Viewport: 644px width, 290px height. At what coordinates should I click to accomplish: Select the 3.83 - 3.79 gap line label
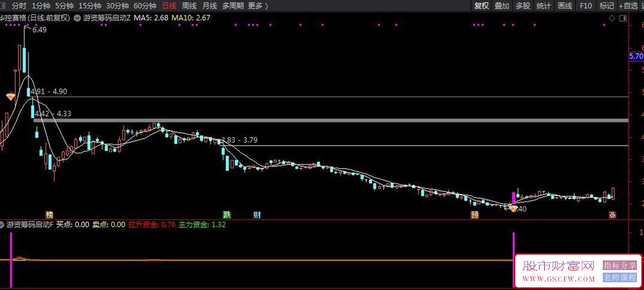tap(240, 140)
